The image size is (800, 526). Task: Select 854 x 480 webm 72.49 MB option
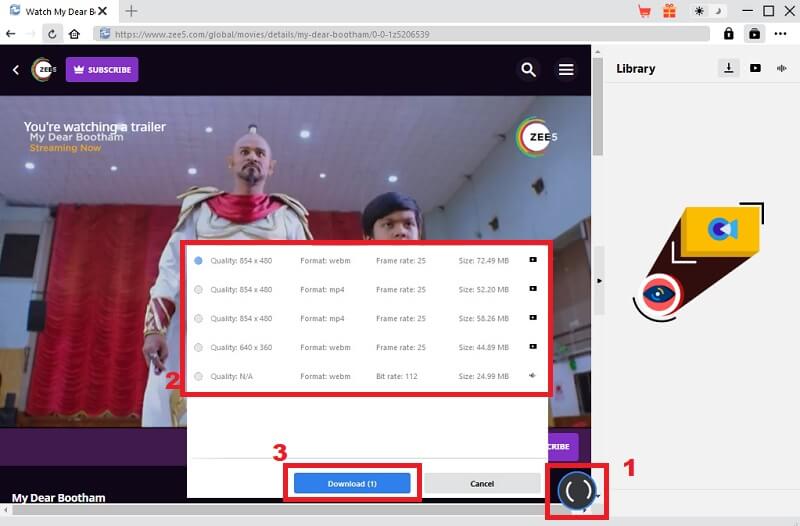pyautogui.click(x=198, y=261)
